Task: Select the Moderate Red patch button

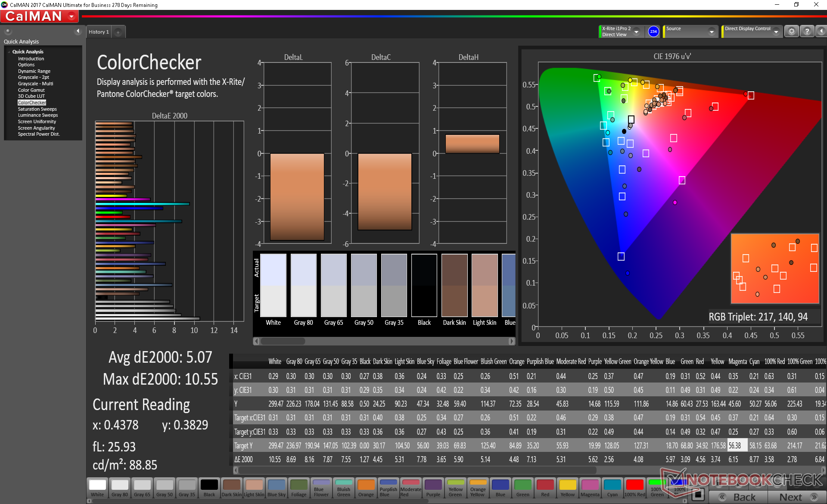Action: [411, 488]
